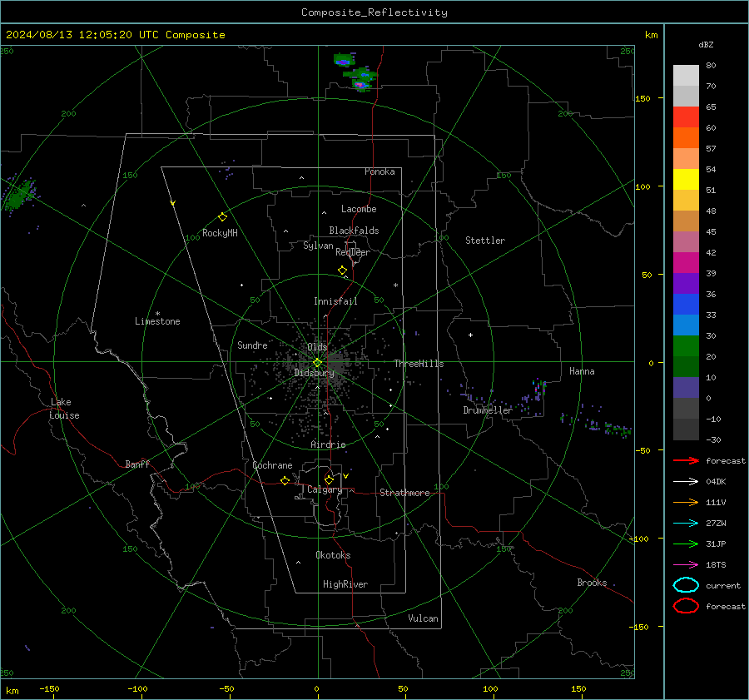Click the Sylvan label
The width and height of the screenshot is (749, 700).
[x=318, y=246]
